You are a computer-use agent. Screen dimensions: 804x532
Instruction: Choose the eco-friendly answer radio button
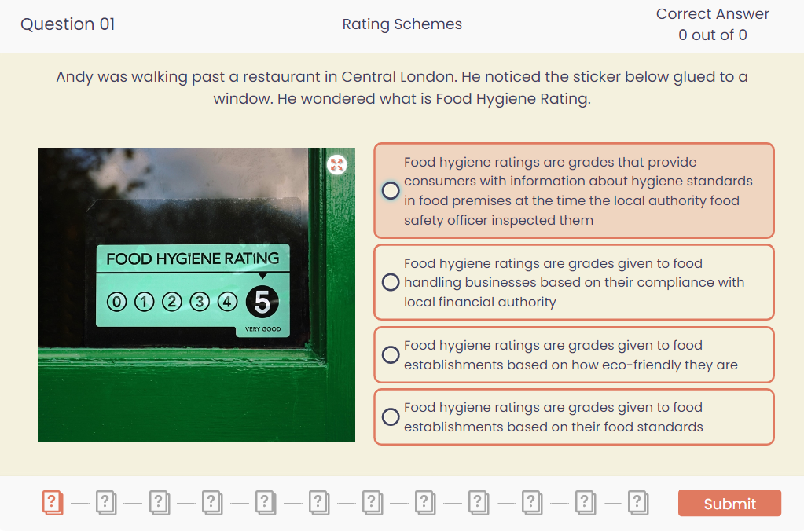[391, 355]
